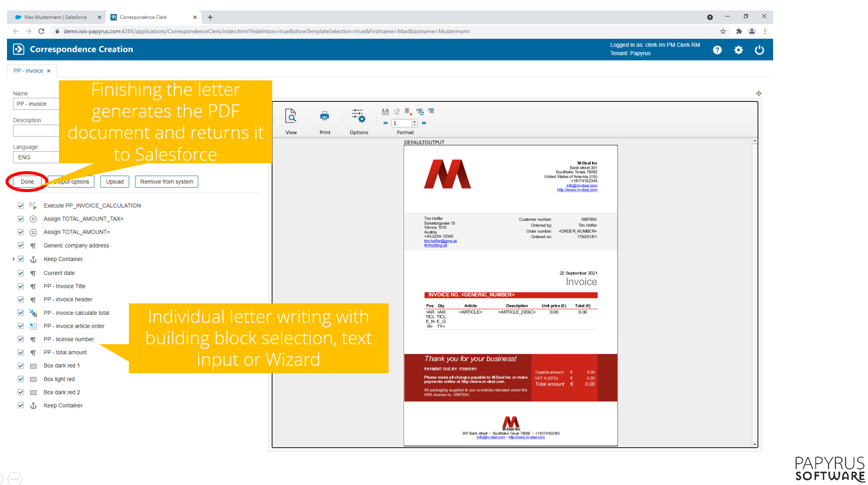Click the tim.hoffer@gmx.at email link
Screen dimensions: 868x485
tap(440, 241)
